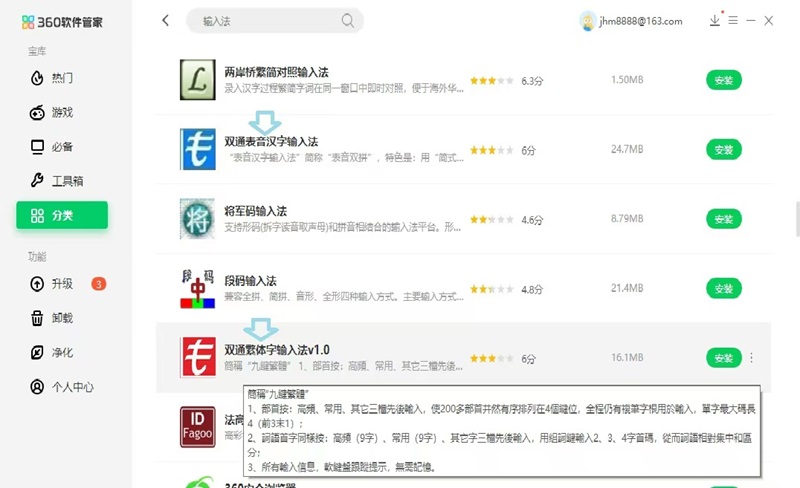Open more options for 双通繁体字输入法
Image resolution: width=800 pixels, height=488 pixels.
coord(752,358)
